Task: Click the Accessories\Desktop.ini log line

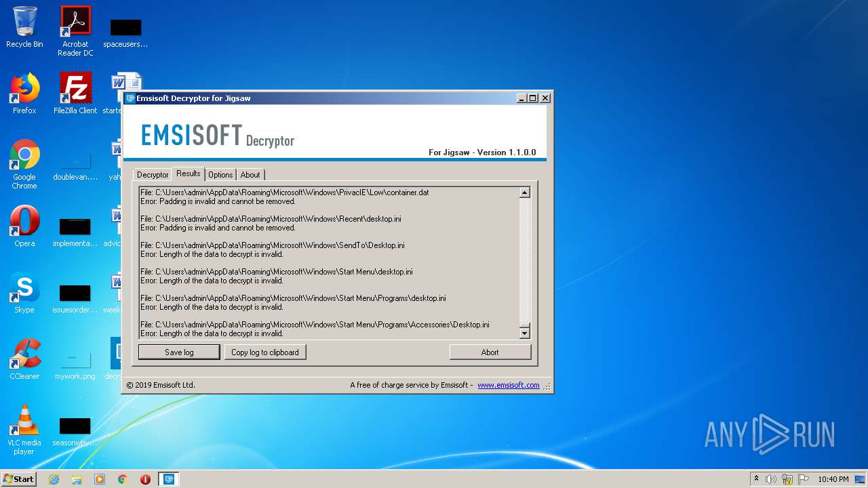Action: pos(315,325)
